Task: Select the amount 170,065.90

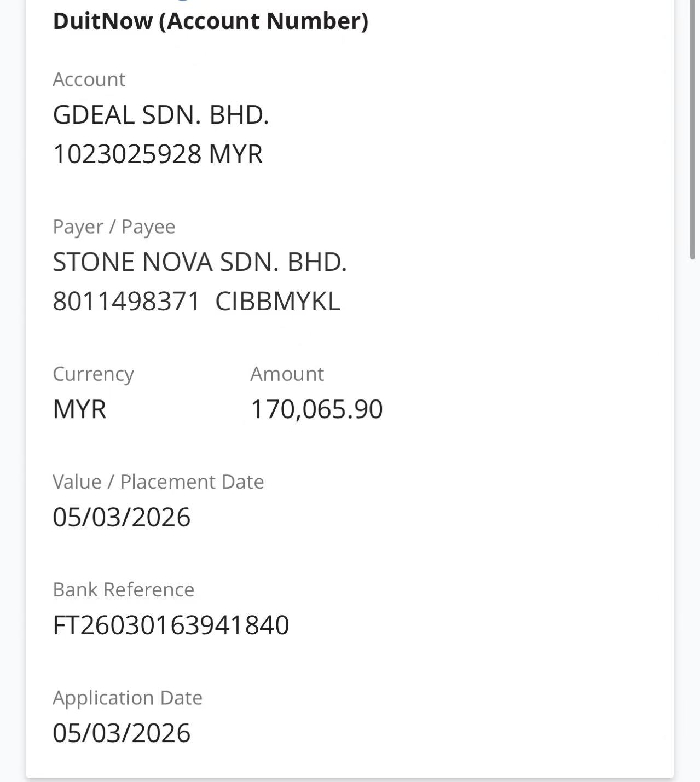Action: click(316, 409)
